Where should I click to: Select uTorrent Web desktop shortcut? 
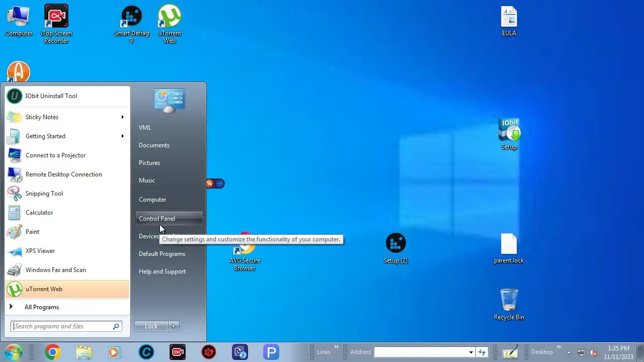(x=170, y=24)
